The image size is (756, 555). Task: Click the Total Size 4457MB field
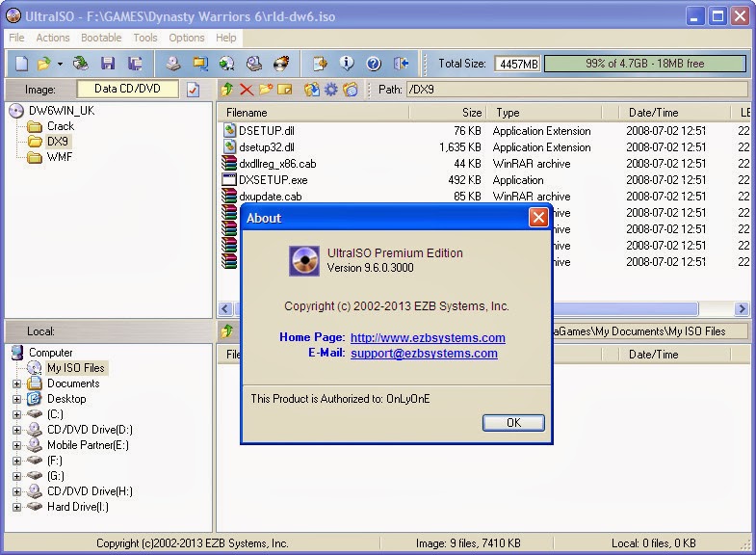pos(518,64)
